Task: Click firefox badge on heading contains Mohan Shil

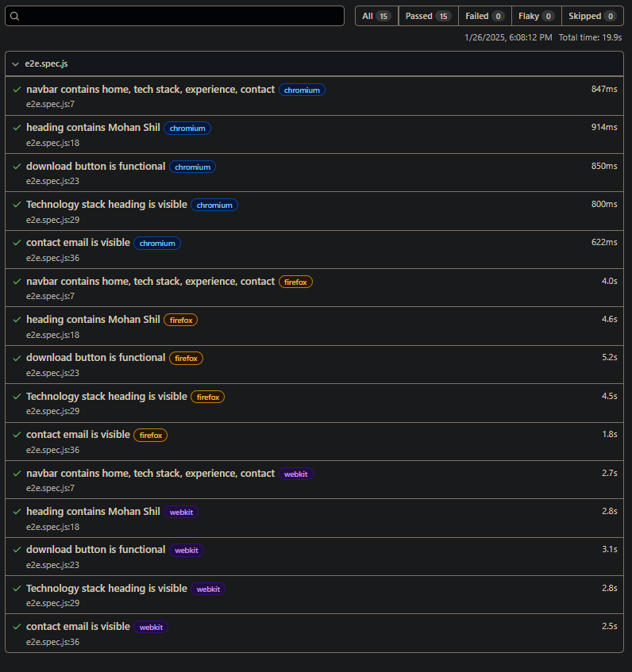Action: pyautogui.click(x=181, y=321)
